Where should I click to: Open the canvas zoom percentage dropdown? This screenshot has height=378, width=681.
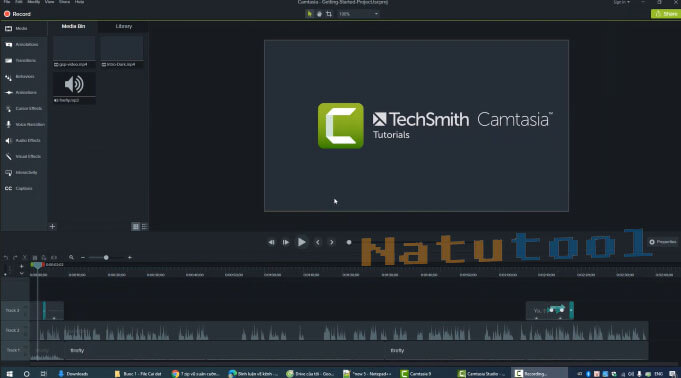(358, 14)
